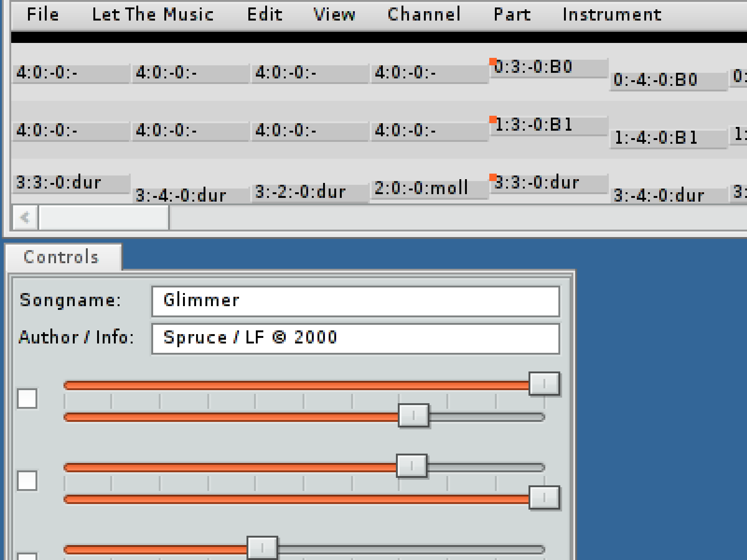Click the upper slider handle in third pair
The width and height of the screenshot is (747, 560).
click(262, 548)
